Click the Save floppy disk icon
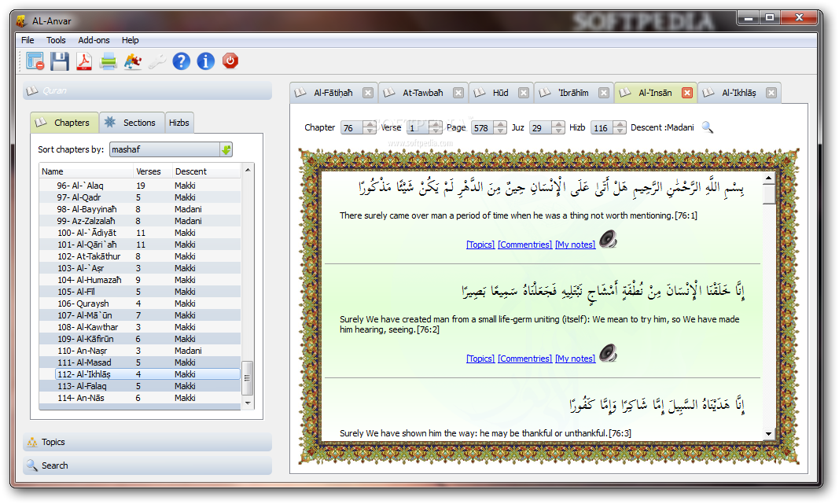 60,61
